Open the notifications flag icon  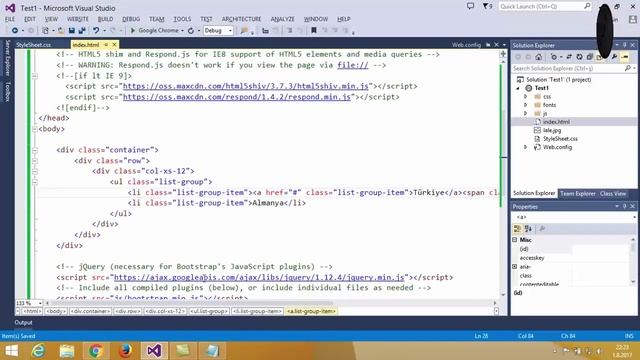coord(486,6)
